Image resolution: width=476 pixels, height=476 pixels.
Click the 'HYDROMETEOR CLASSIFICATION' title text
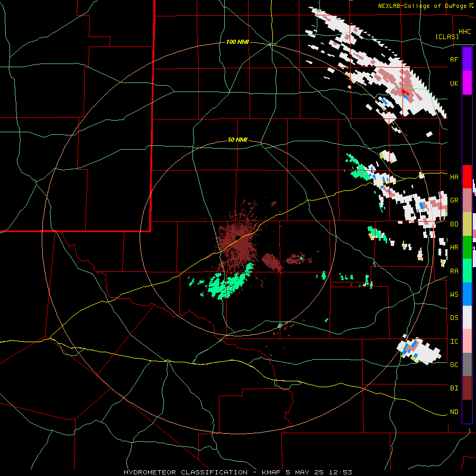[x=186, y=472]
